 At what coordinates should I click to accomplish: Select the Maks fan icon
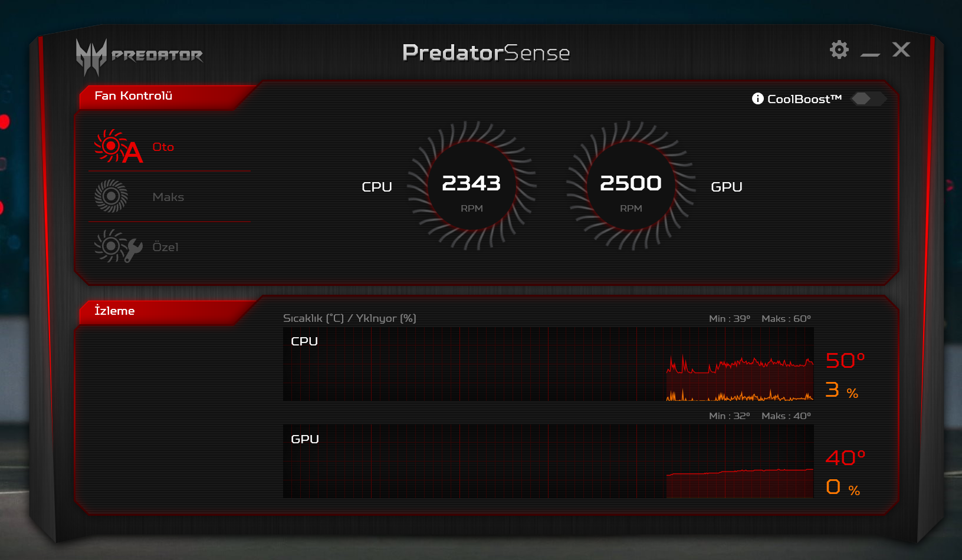[111, 196]
